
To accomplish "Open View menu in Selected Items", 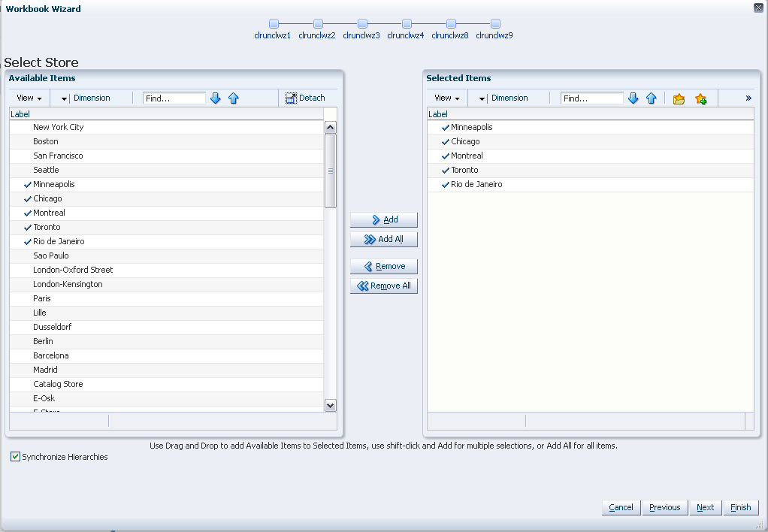I will [446, 98].
